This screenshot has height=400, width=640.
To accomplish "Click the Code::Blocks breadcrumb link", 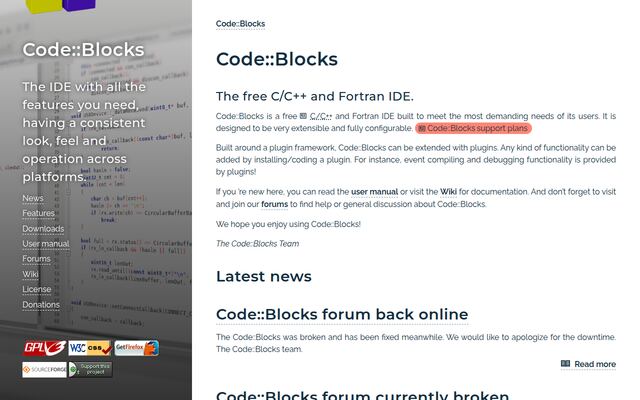I will pos(240,24).
